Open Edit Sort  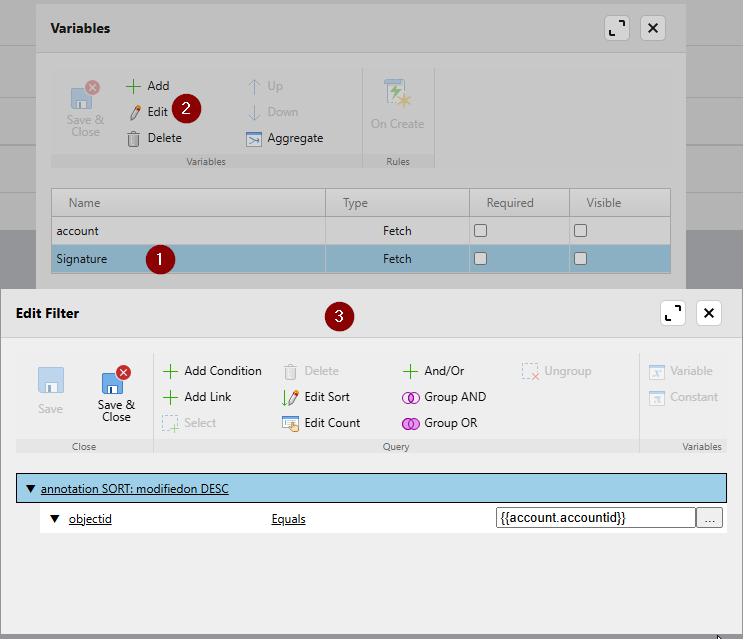coord(316,397)
